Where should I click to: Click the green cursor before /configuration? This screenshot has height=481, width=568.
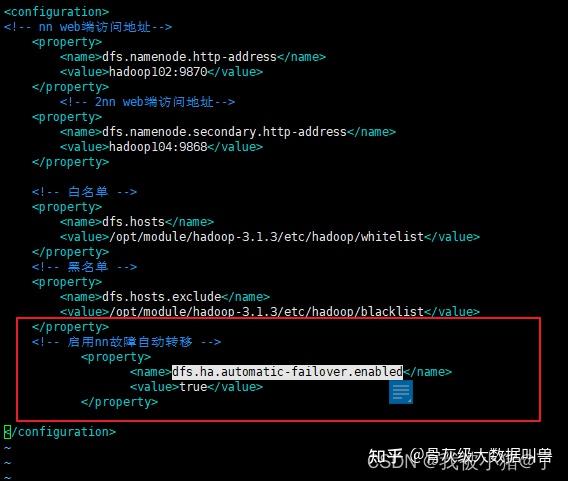pos(7,432)
